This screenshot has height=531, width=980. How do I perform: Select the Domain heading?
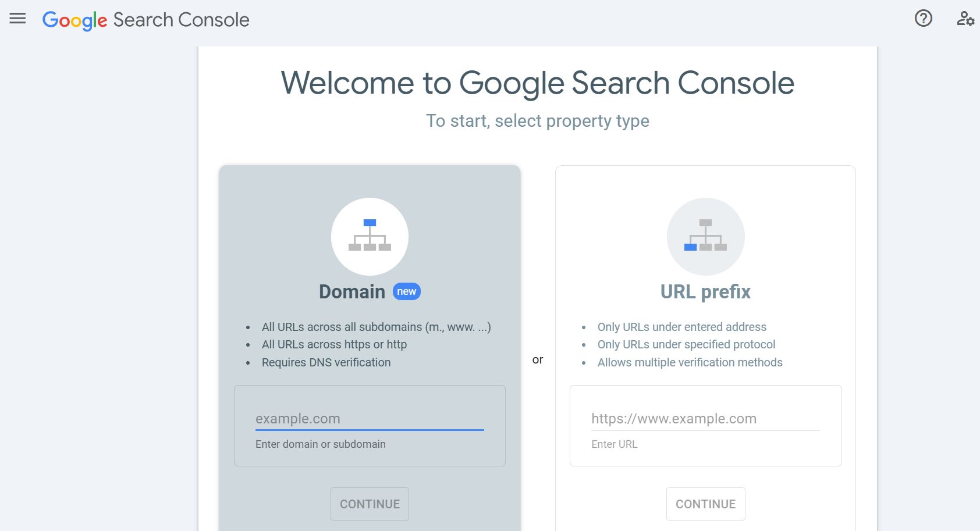(x=352, y=291)
